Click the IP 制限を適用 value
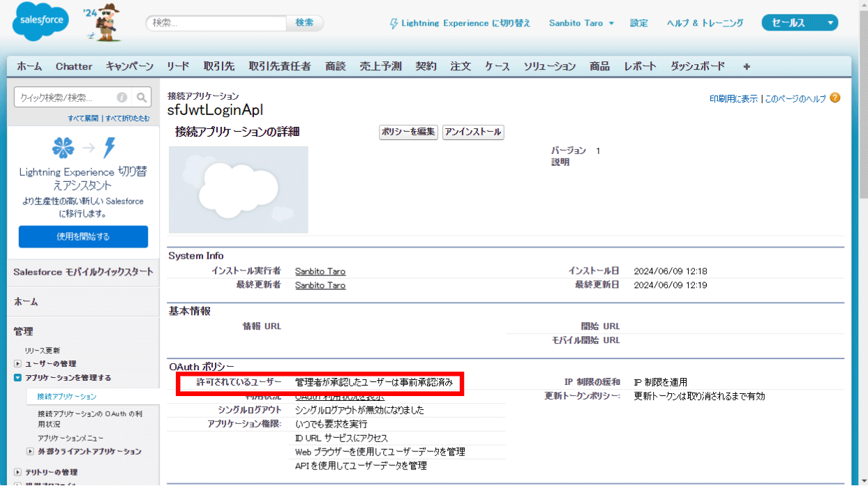The image size is (868, 486). coord(660,382)
